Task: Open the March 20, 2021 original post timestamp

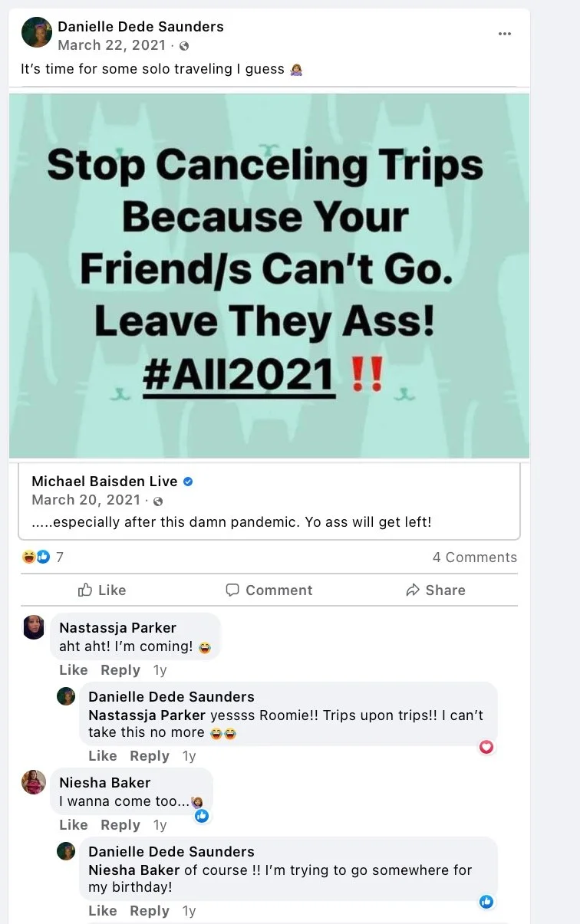Action: click(x=86, y=500)
